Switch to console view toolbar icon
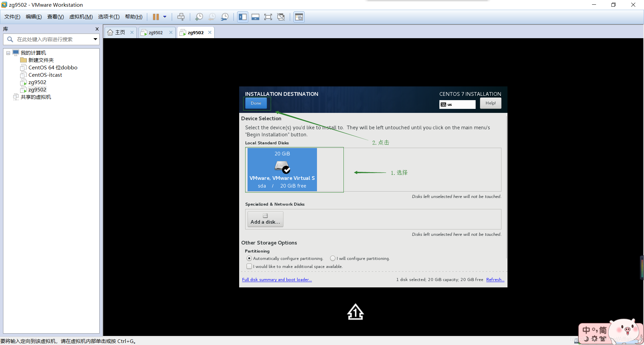644x345 pixels. pos(299,17)
